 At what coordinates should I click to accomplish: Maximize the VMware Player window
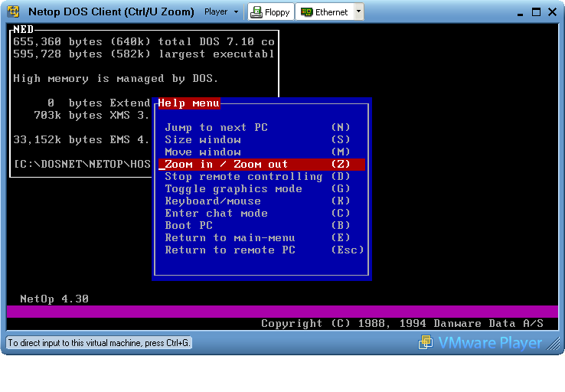click(x=536, y=12)
